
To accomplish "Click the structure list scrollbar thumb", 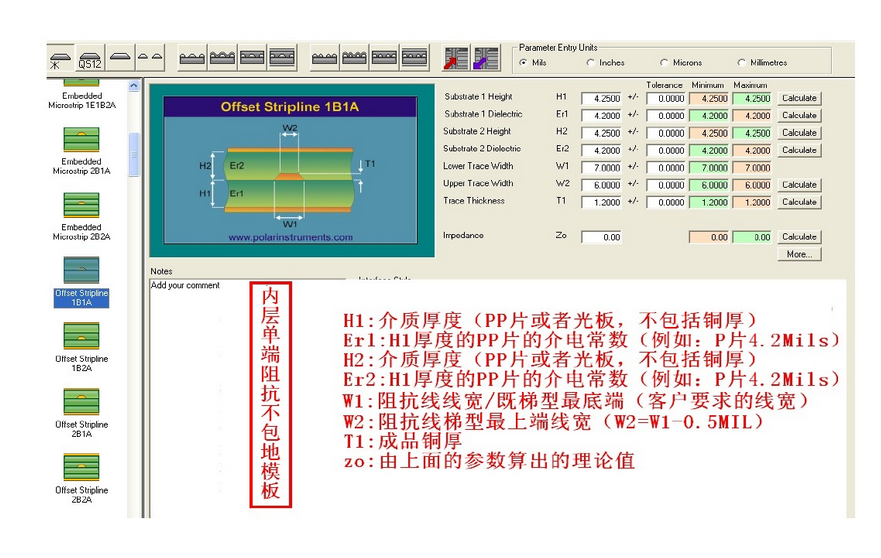I will tap(133, 155).
